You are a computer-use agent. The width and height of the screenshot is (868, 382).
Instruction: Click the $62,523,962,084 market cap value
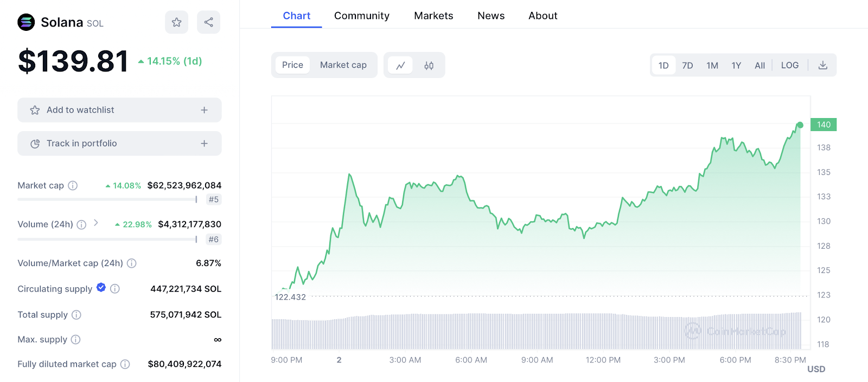pos(184,185)
